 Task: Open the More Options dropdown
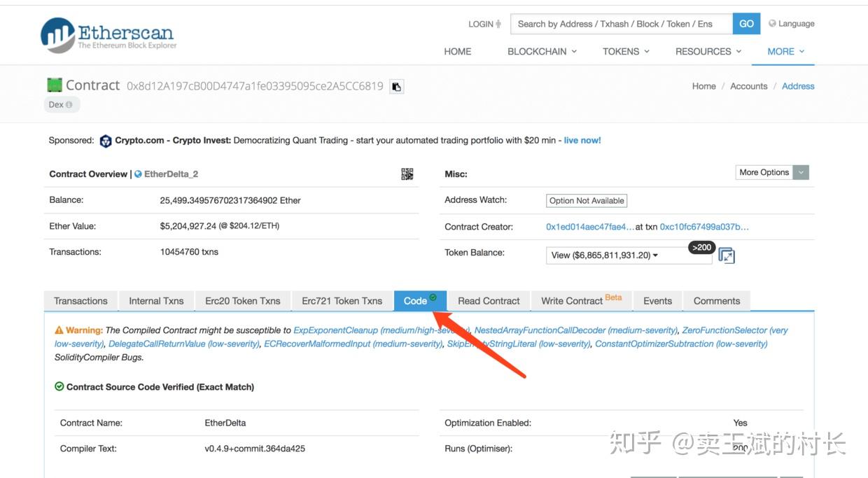[x=773, y=172]
